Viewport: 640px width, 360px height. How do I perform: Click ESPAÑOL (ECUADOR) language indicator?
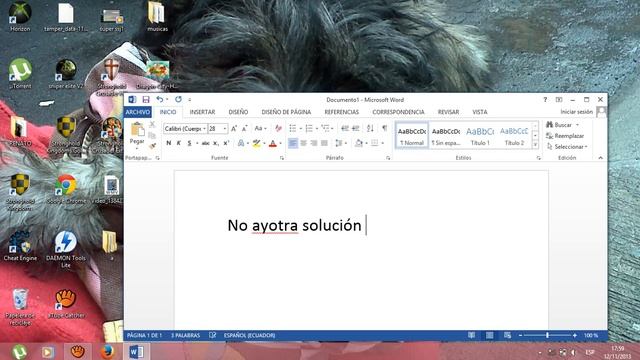249,336
